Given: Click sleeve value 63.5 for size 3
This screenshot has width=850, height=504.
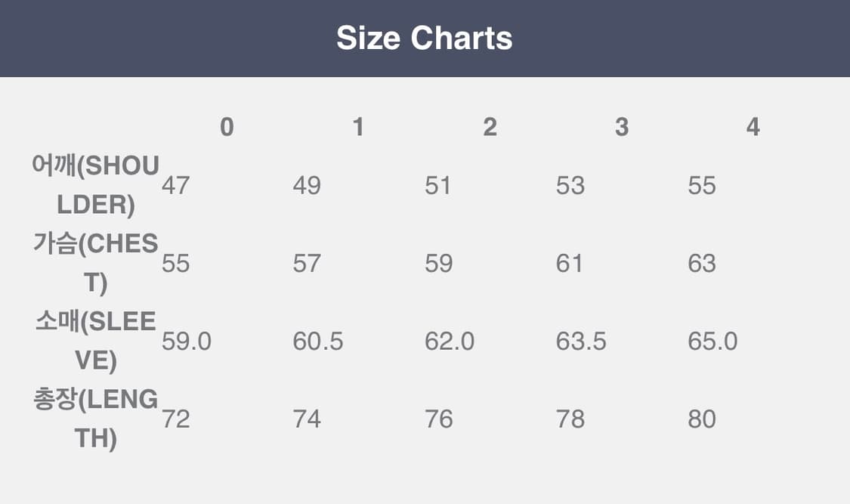Looking at the screenshot, I should [581, 342].
